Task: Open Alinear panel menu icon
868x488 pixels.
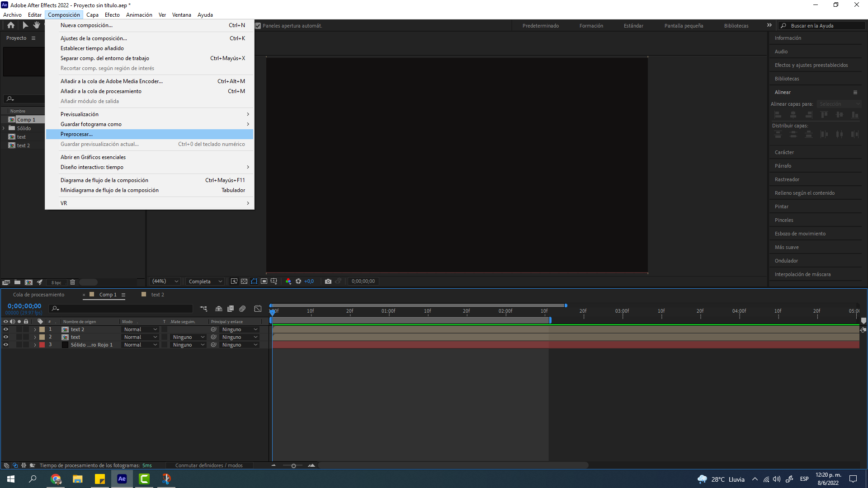Action: (x=855, y=92)
